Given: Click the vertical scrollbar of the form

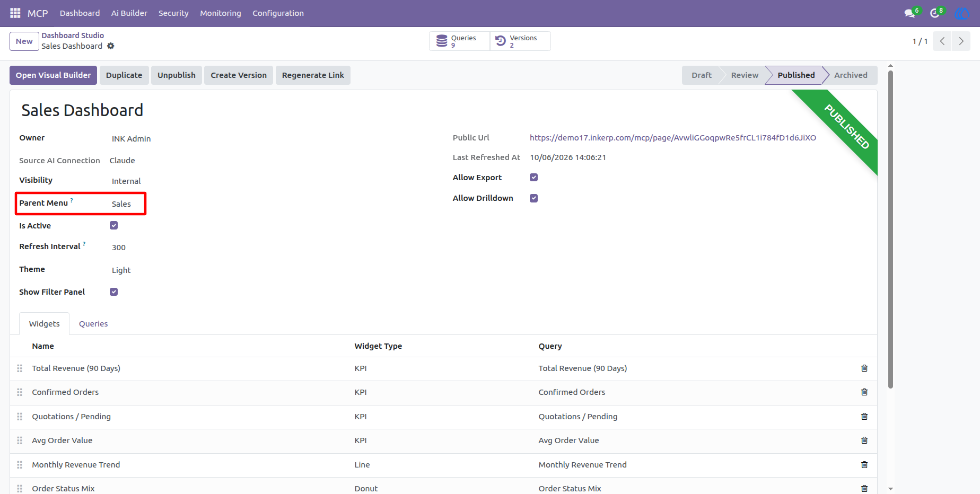Looking at the screenshot, I should tap(890, 228).
